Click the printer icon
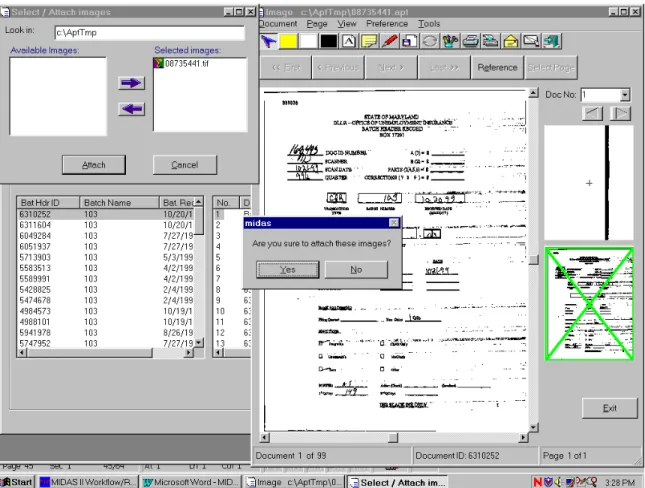 [x=470, y=41]
